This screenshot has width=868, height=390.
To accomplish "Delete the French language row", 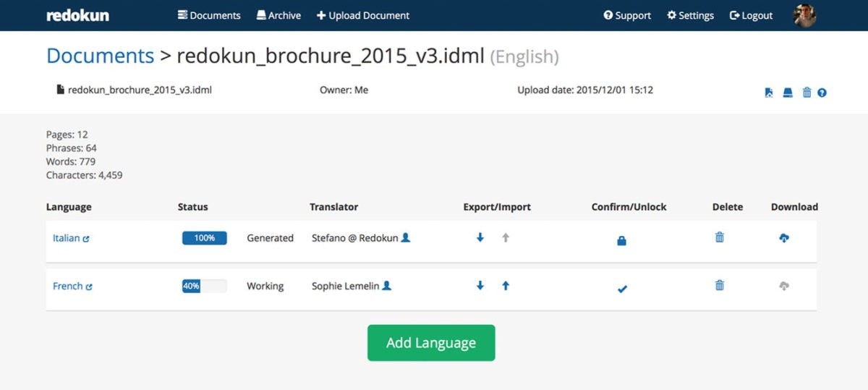I will click(x=720, y=286).
